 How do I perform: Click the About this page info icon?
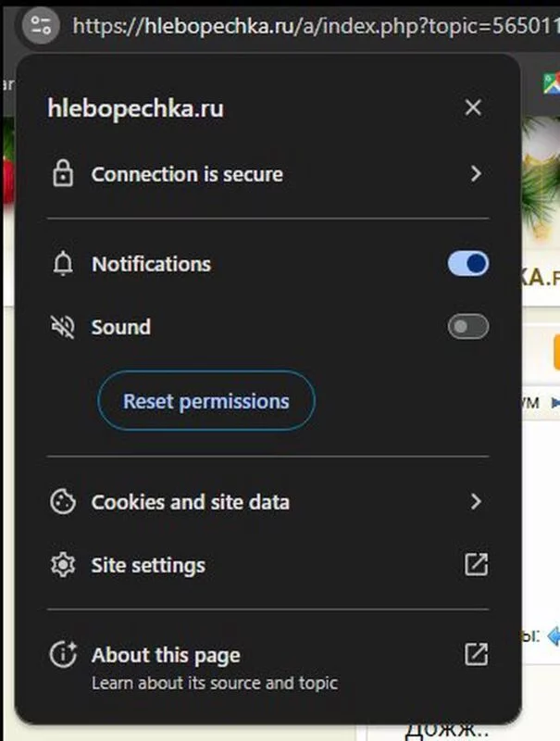tap(63, 655)
